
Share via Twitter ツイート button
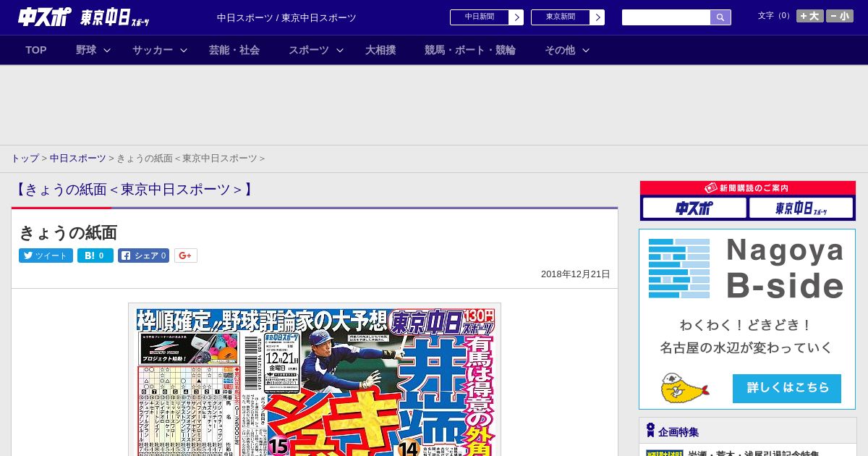(x=46, y=256)
